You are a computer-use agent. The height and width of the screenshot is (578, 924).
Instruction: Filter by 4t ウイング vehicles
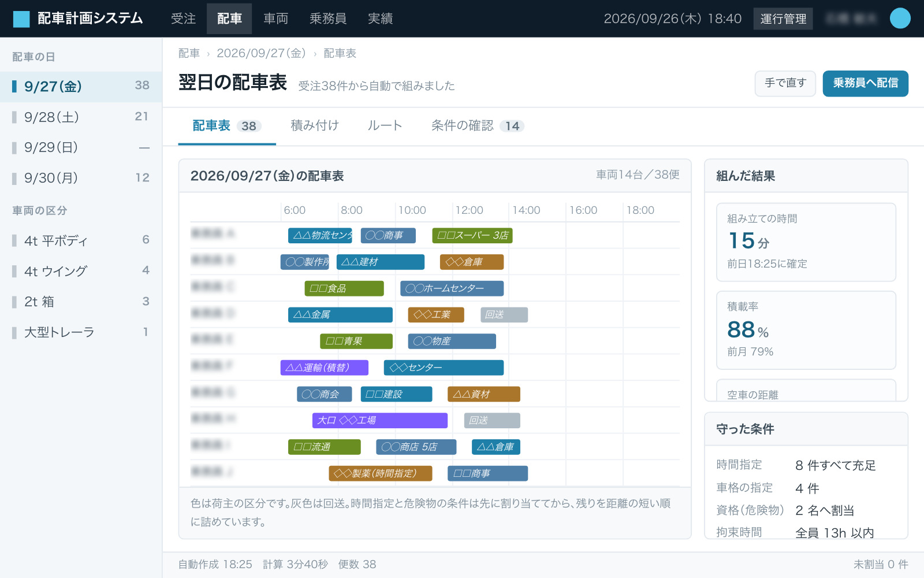(81, 271)
